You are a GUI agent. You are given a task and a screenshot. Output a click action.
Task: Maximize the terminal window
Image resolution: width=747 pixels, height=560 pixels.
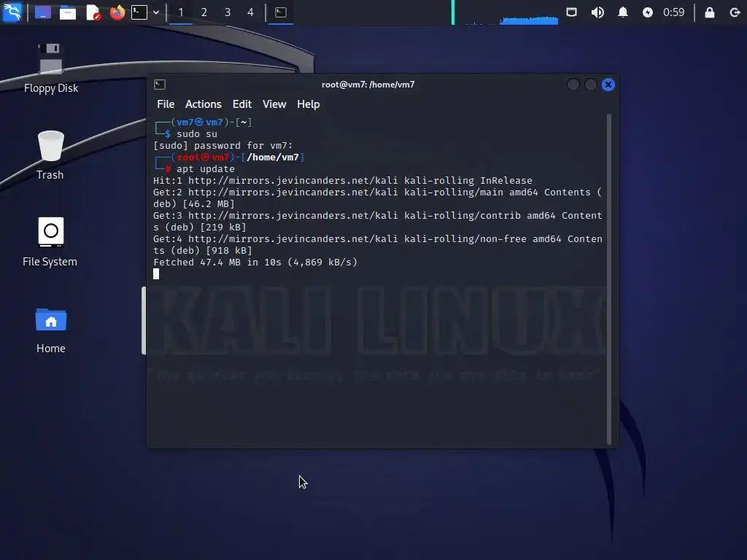(591, 85)
